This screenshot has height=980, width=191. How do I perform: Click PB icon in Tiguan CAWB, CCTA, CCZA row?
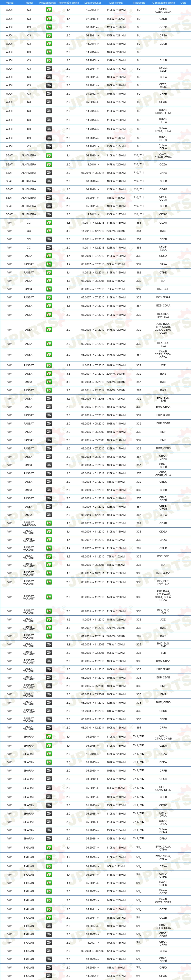click(49, 901)
